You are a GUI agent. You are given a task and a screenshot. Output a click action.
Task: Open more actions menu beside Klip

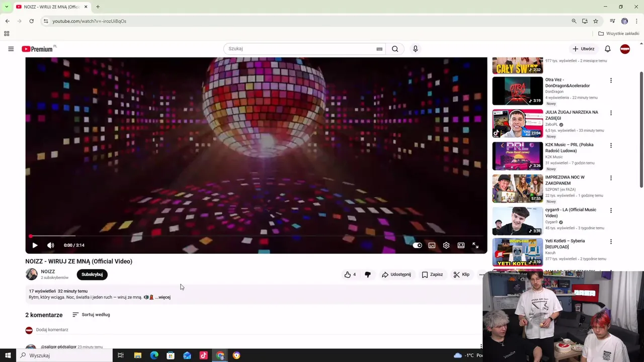pyautogui.click(x=481, y=275)
